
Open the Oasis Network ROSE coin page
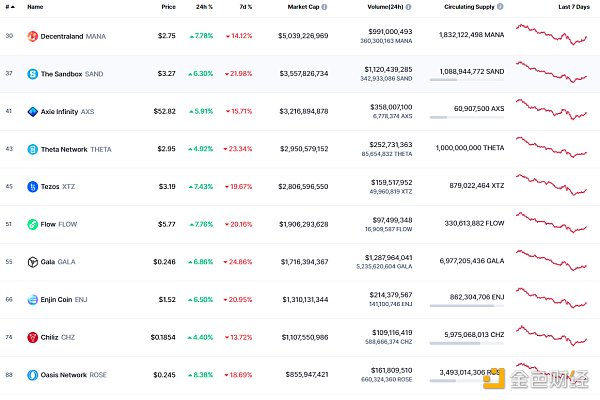point(73,375)
